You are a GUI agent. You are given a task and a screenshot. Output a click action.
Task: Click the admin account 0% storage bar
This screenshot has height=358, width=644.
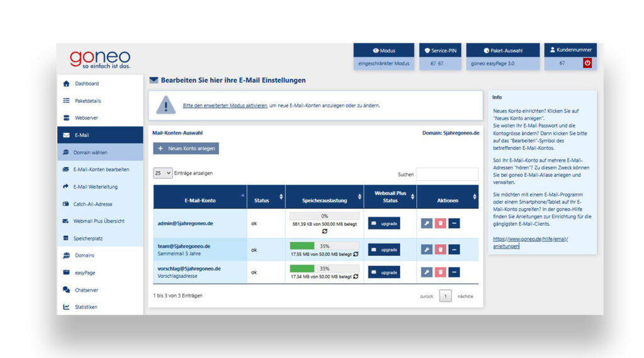[325, 216]
